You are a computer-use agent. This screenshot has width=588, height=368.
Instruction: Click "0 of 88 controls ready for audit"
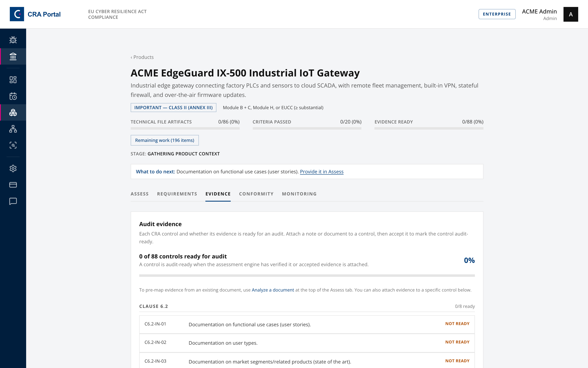[183, 256]
